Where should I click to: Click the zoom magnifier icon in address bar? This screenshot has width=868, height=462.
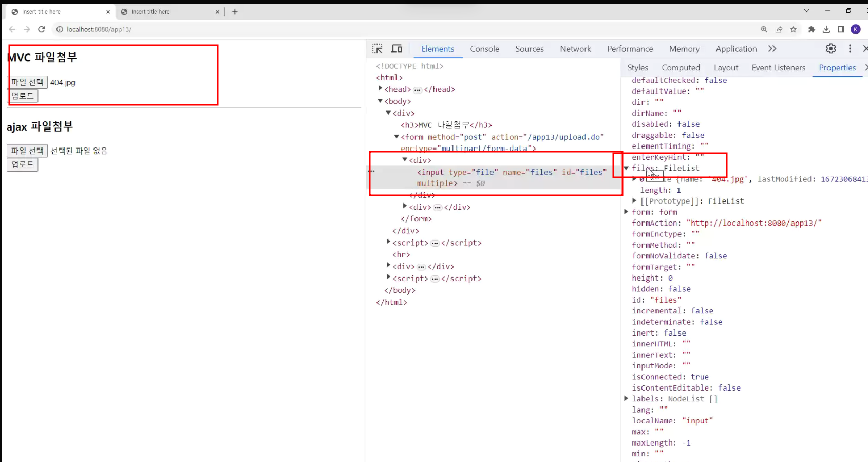coord(764,29)
